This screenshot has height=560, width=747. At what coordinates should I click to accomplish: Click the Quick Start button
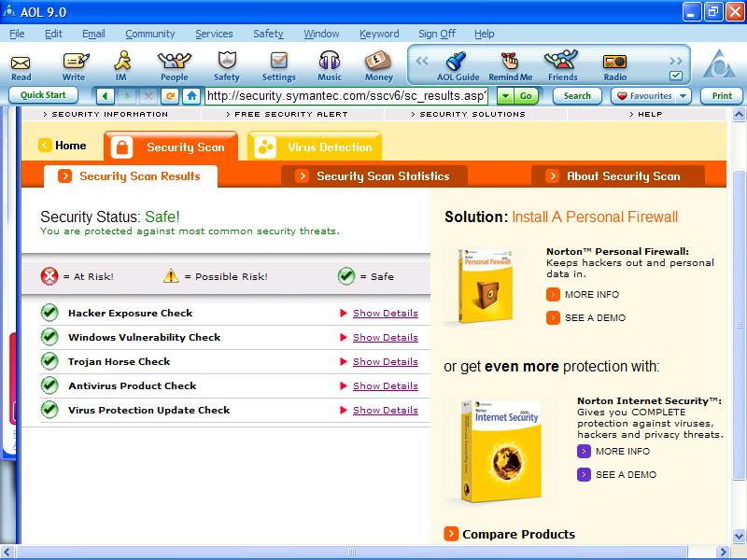point(43,95)
